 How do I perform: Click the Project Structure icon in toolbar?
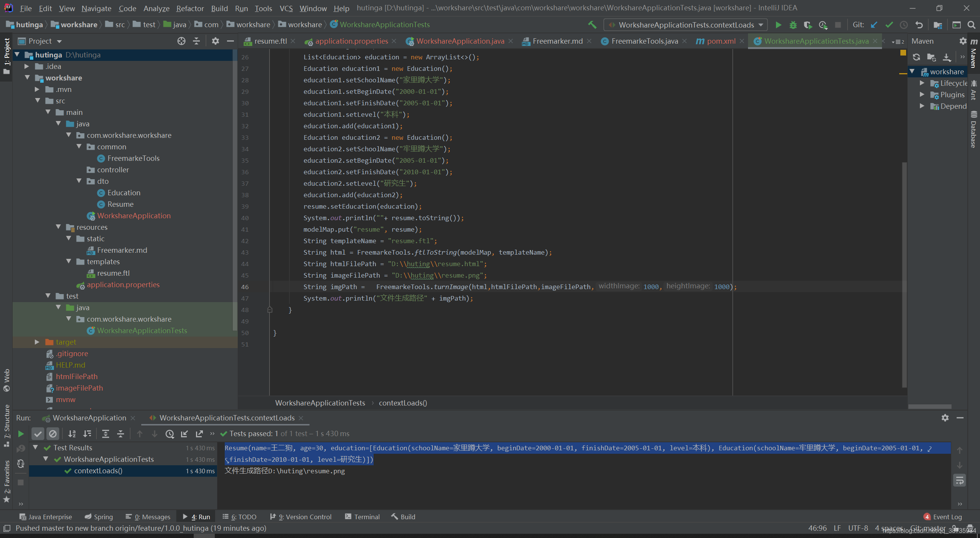coord(938,25)
